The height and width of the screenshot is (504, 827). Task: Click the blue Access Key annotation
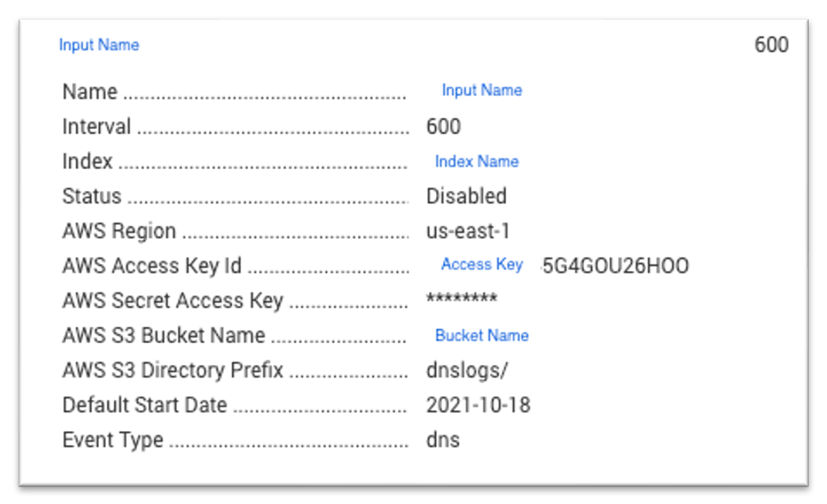[x=482, y=265]
